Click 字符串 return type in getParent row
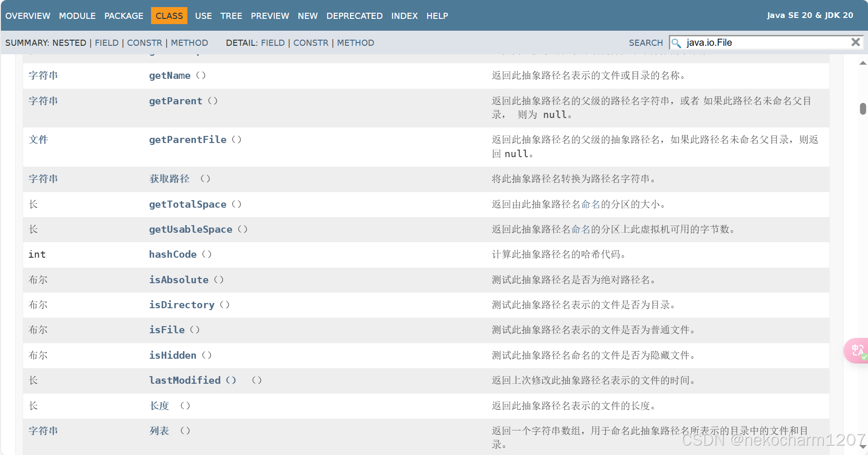The image size is (868, 455). 43,101
